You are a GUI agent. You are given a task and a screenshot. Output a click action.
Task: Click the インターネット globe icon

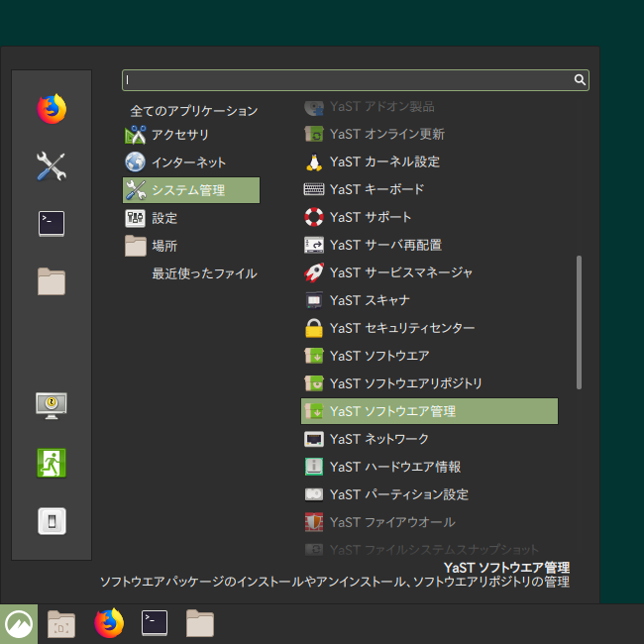click(135, 162)
